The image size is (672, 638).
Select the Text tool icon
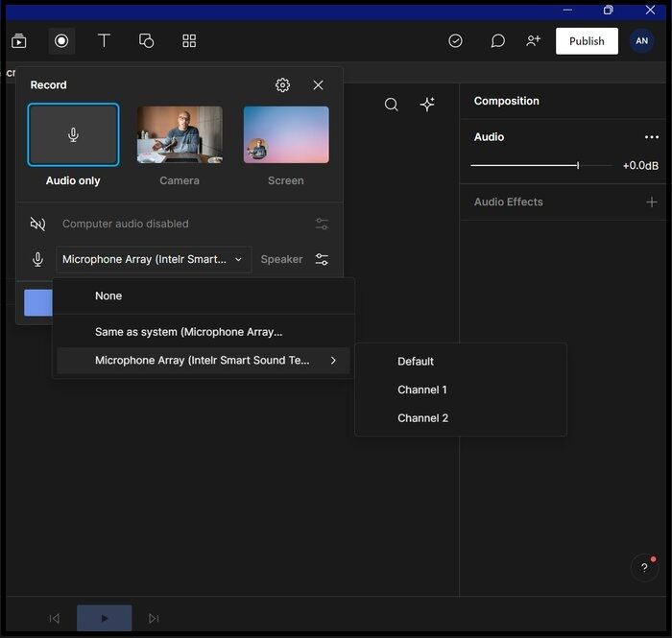coord(104,40)
